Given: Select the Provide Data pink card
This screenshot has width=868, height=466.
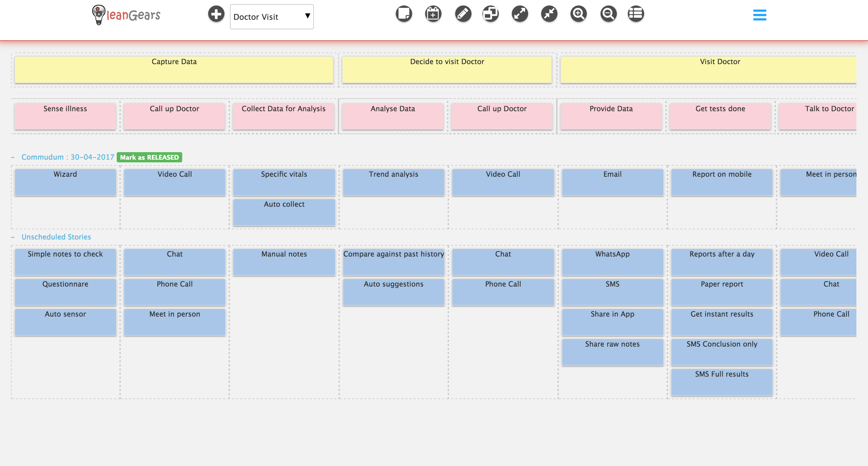Looking at the screenshot, I should pyautogui.click(x=611, y=116).
